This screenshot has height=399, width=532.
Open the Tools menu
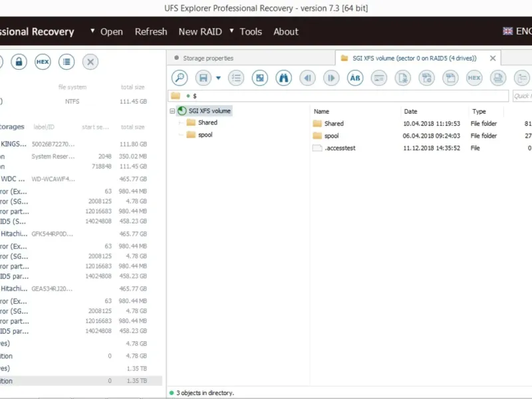(251, 31)
